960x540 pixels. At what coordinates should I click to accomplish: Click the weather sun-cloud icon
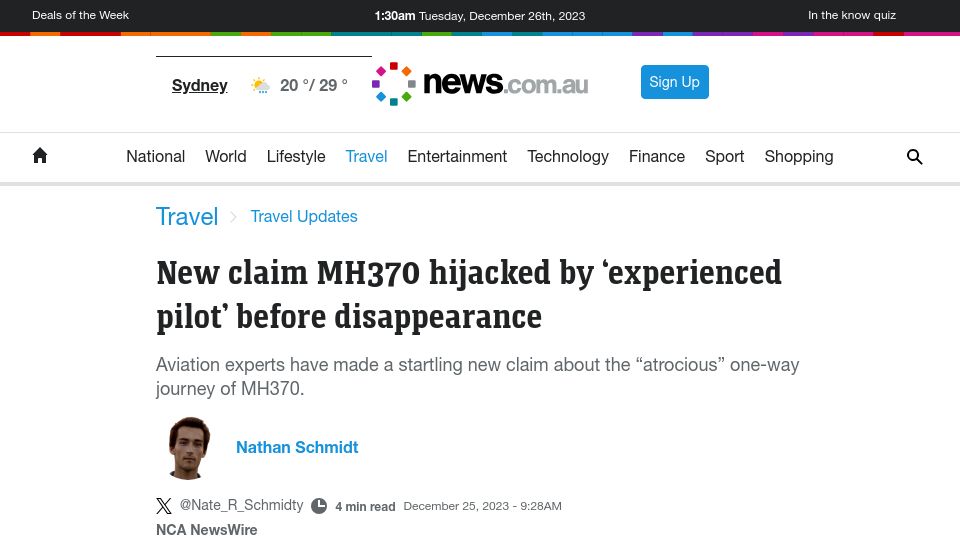click(260, 85)
